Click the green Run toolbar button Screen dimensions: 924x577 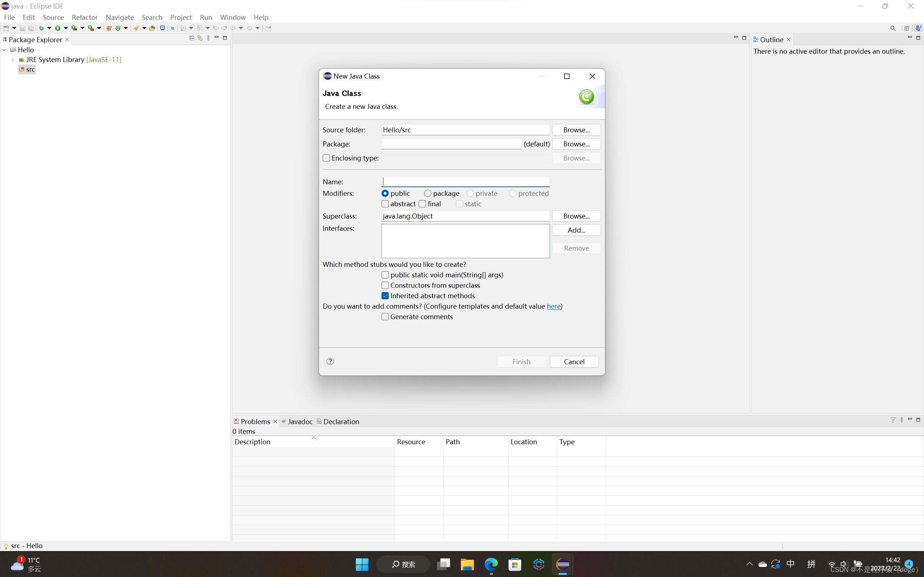(58, 28)
